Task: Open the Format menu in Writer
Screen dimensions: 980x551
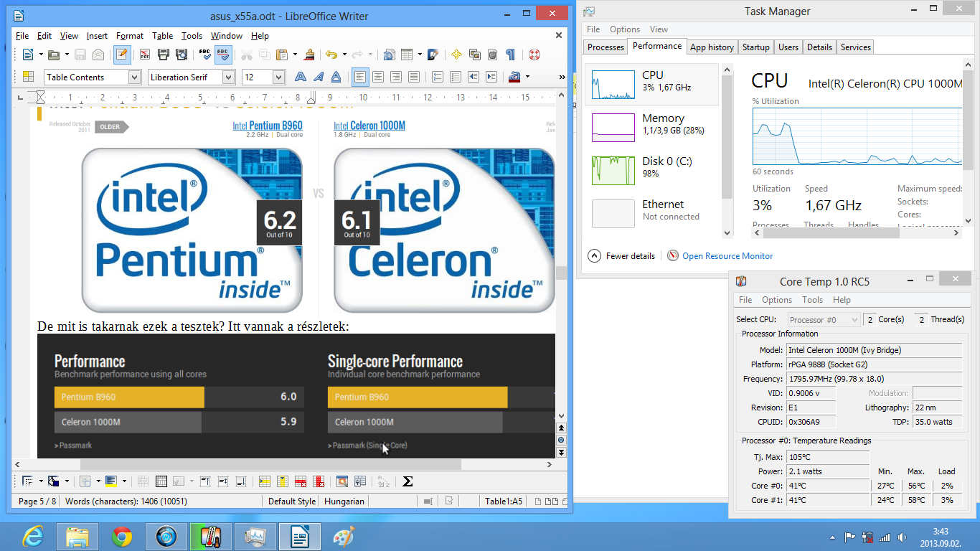Action: [130, 36]
